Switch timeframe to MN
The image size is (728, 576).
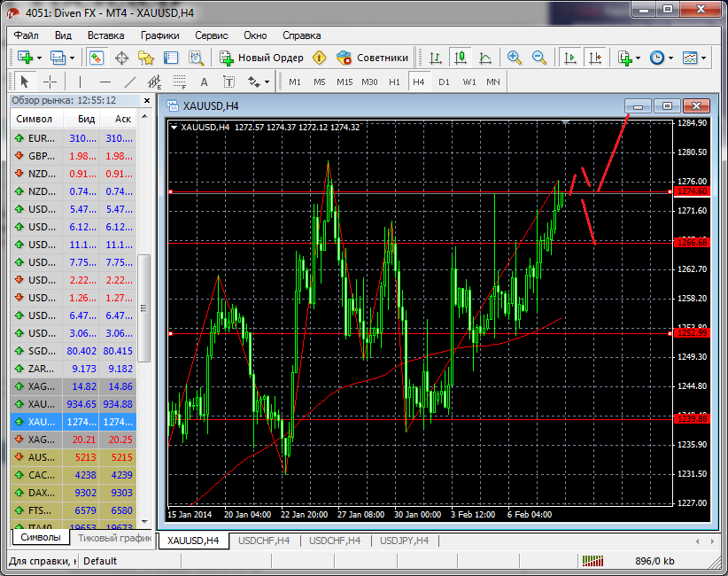[x=493, y=82]
